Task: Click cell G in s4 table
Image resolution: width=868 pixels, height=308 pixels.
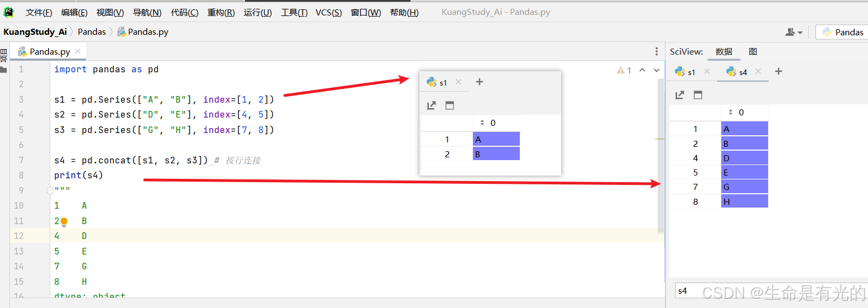Action: coord(744,187)
